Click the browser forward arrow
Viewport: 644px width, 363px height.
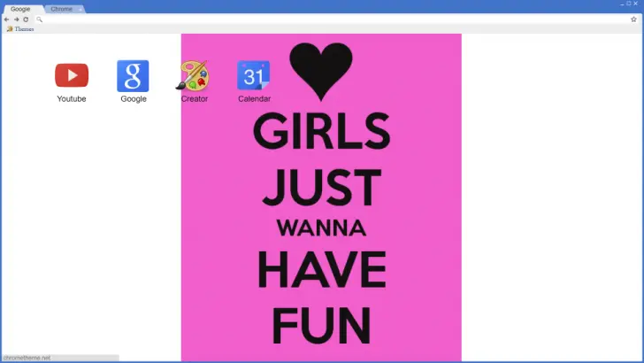point(16,19)
